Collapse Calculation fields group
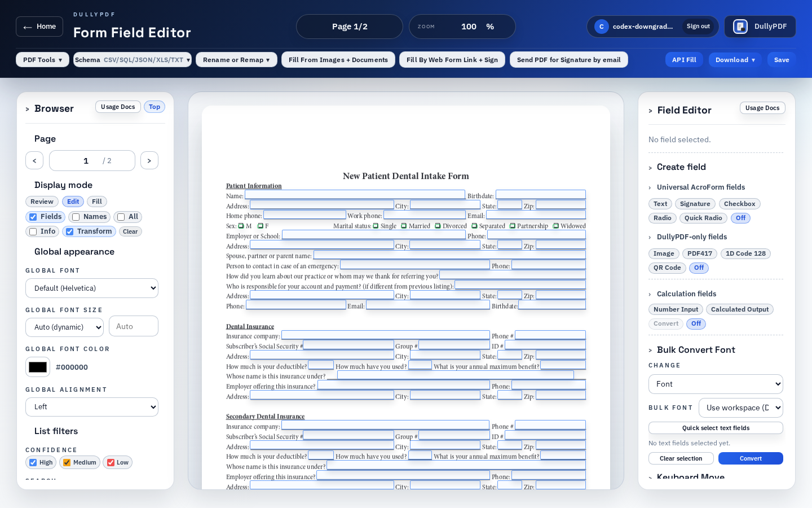Screen dimensions: 812x508 (650, 294)
